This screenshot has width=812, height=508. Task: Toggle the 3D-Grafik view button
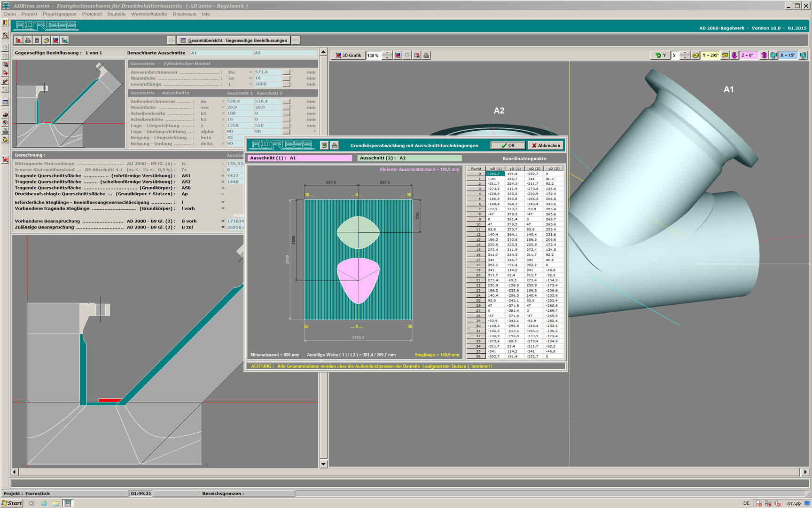tap(348, 56)
